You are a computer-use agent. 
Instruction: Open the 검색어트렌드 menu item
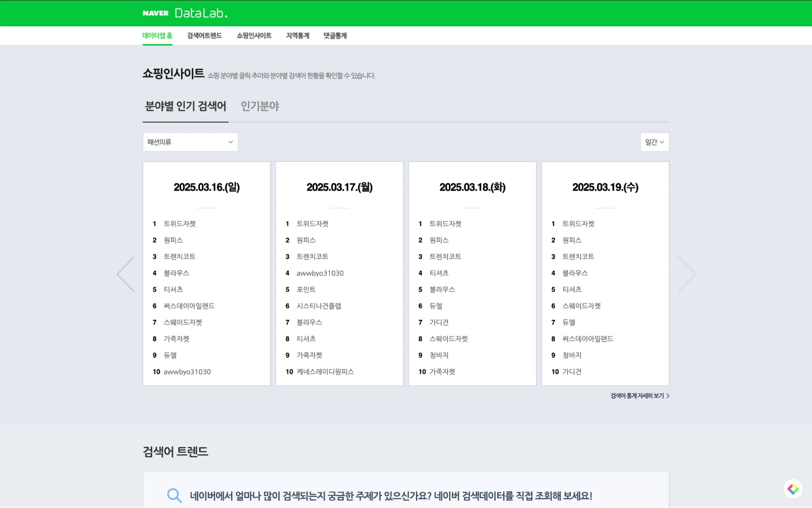tap(204, 36)
